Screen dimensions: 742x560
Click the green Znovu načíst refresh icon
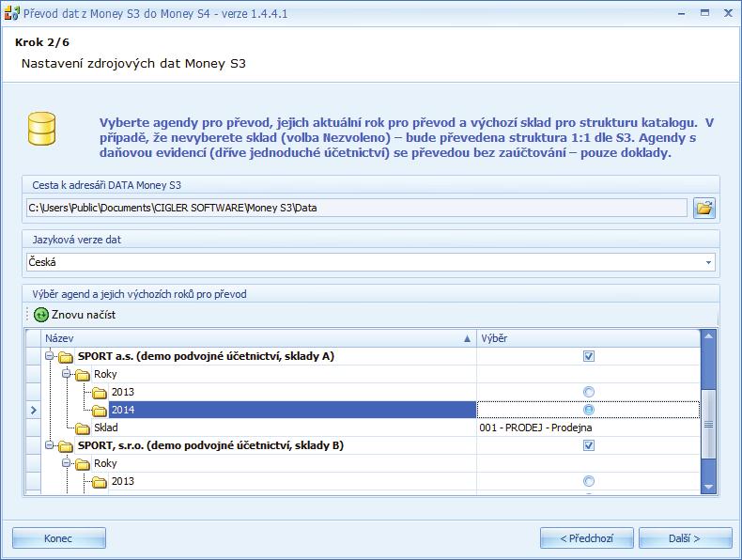[41, 315]
